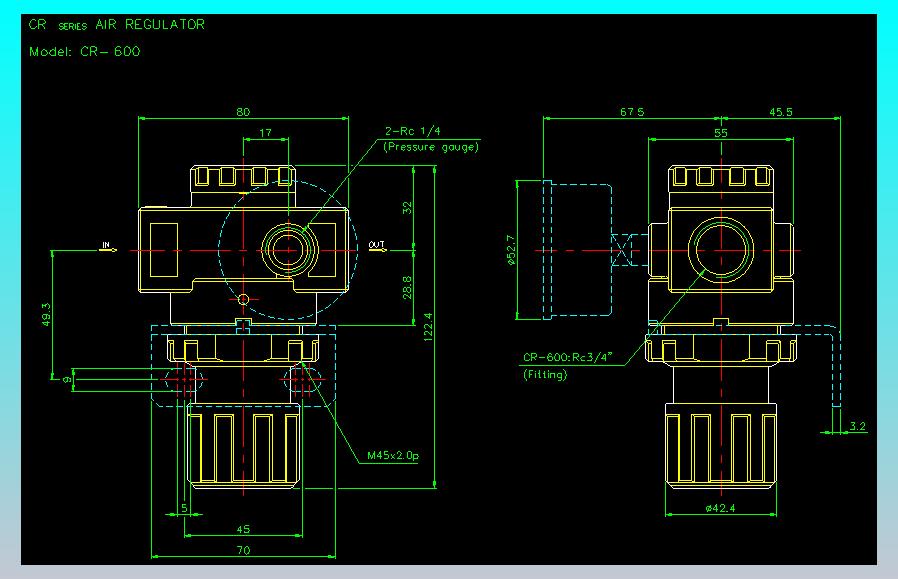Select the 45.5 top dimension text
This screenshot has height=579, width=898.
(x=781, y=112)
